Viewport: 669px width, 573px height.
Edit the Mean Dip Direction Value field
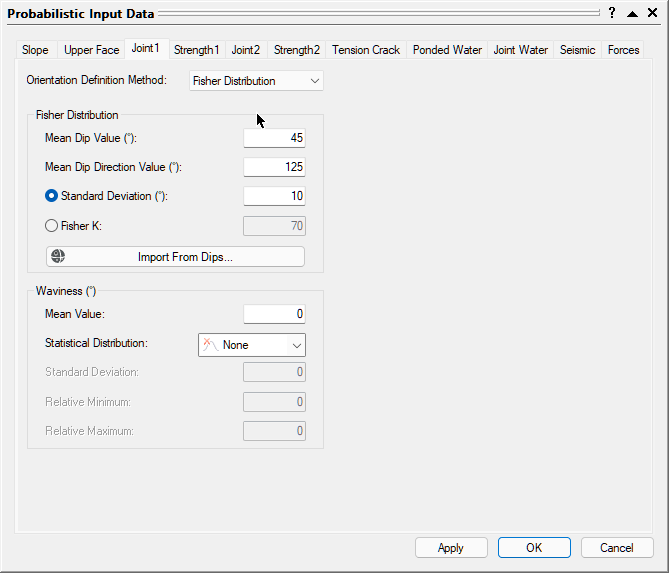point(274,167)
